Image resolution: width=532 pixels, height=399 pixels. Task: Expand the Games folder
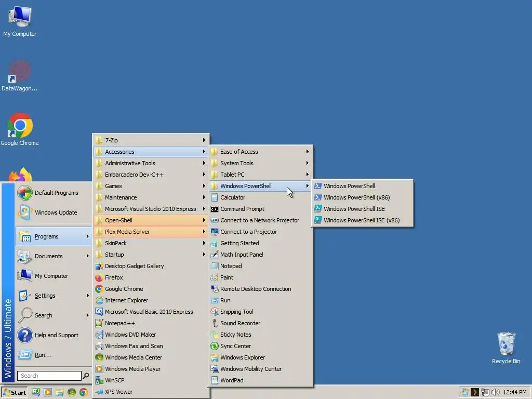click(x=151, y=186)
